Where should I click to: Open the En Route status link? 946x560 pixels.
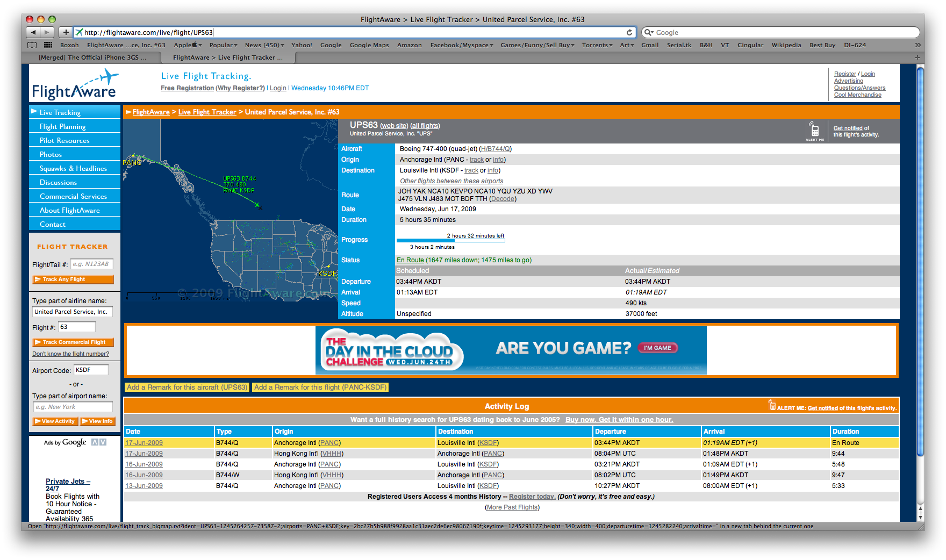(x=410, y=260)
